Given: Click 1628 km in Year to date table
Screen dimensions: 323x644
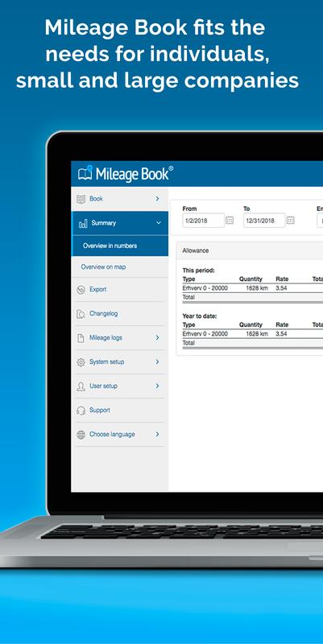Looking at the screenshot, I should pos(257,334).
